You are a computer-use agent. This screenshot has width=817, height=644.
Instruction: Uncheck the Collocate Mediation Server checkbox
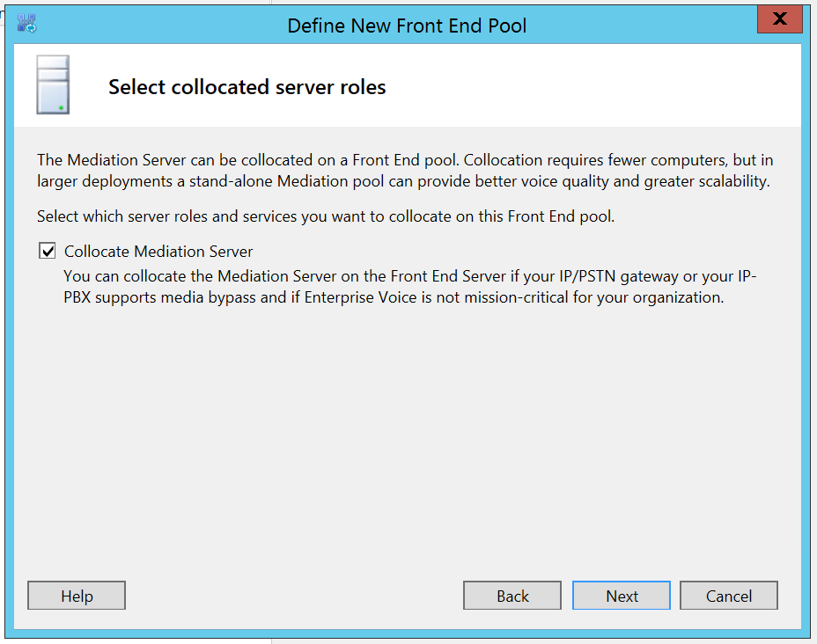coord(48,251)
